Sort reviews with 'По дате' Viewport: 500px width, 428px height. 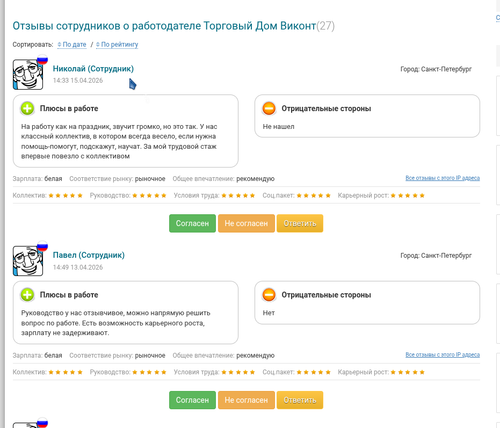point(72,44)
